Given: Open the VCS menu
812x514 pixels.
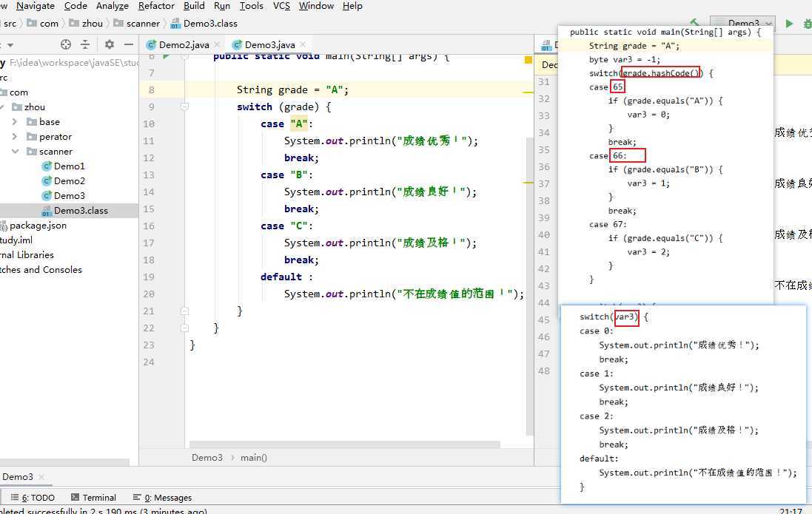Looking at the screenshot, I should click(x=281, y=6).
